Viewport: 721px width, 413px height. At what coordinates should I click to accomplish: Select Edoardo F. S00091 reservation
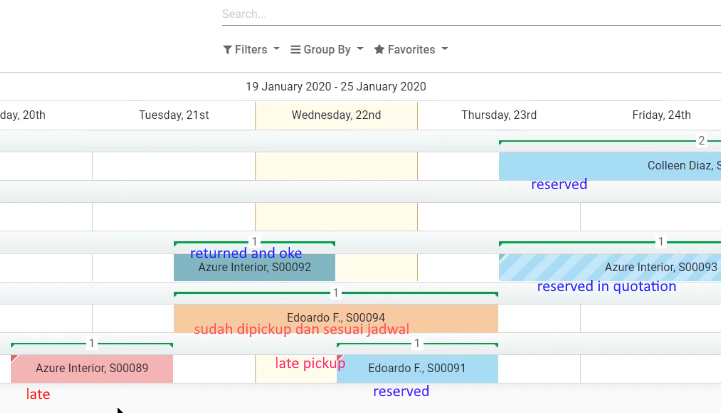click(x=417, y=368)
